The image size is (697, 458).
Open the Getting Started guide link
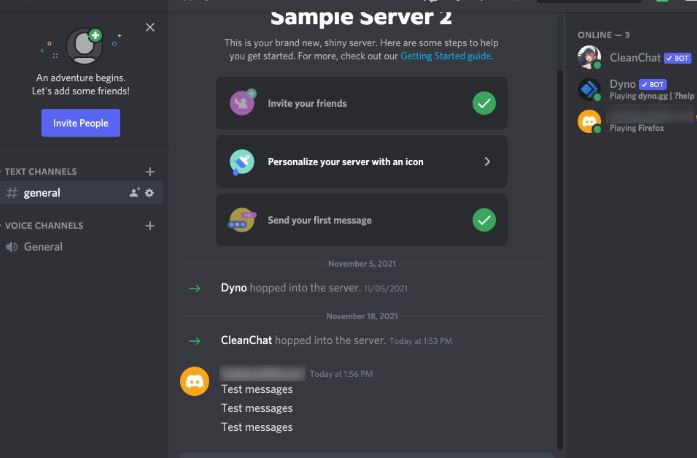(446, 56)
